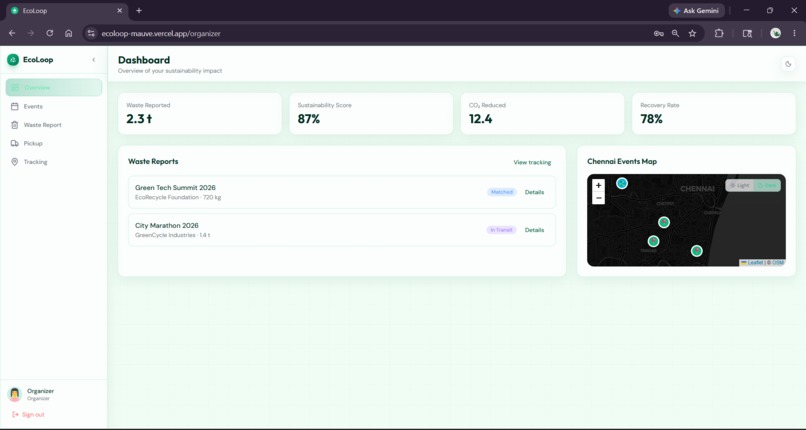Click the EcoRecycle Foundation · 720 kg text
The image size is (806, 430).
click(x=178, y=197)
